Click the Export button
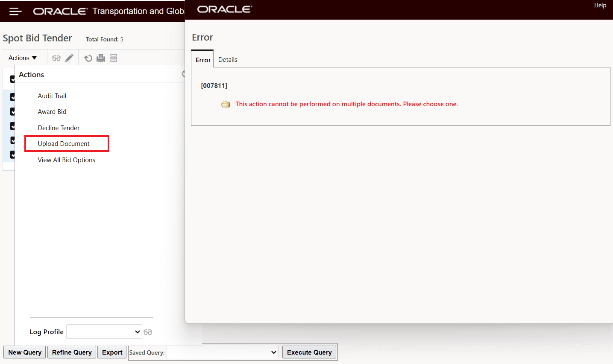Viewport: 613px width, 364px height. [112, 352]
